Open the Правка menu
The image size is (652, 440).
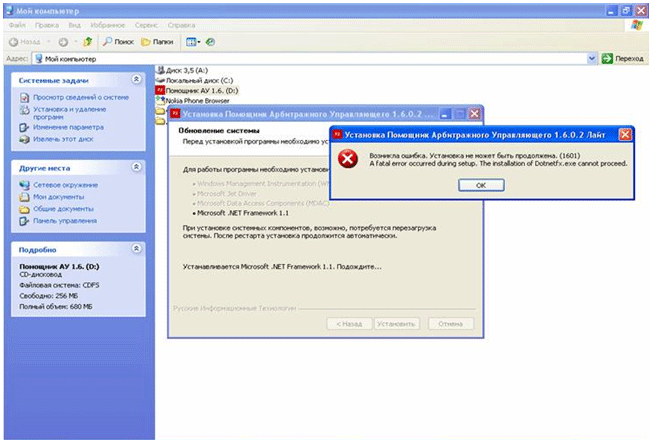click(x=47, y=25)
